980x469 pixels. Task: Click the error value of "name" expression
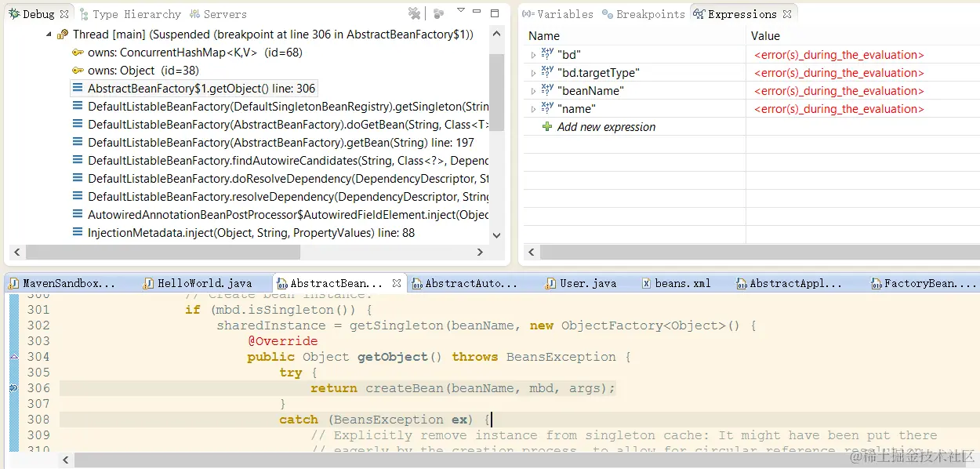839,109
